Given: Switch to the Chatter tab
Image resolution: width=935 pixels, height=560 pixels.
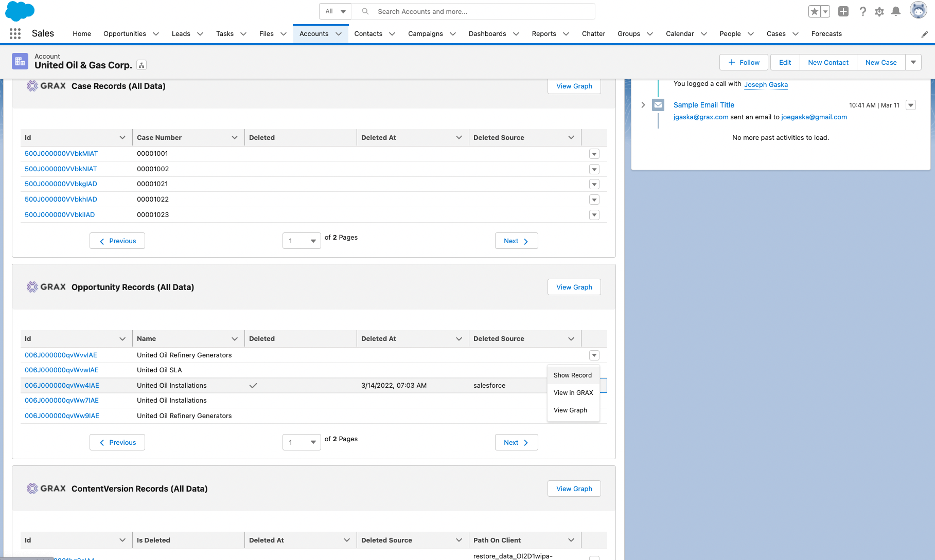Looking at the screenshot, I should (x=593, y=34).
